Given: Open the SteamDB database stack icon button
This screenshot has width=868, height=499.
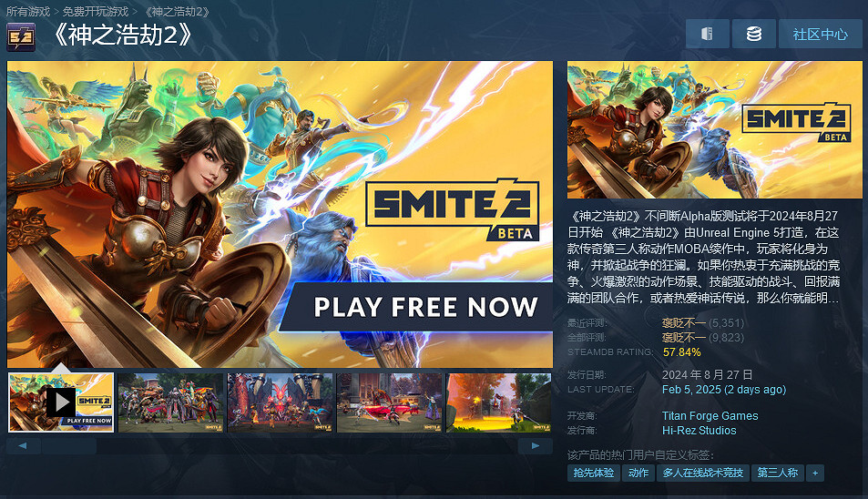Looking at the screenshot, I should pyautogui.click(x=753, y=34).
